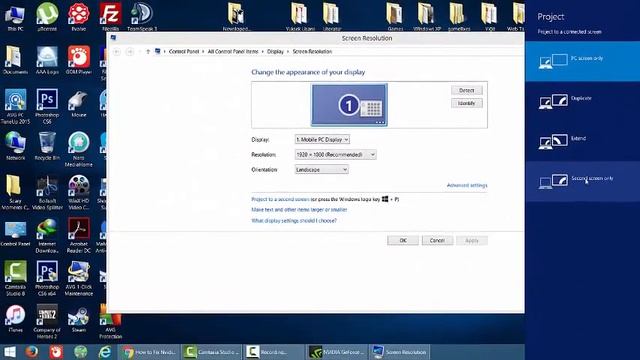Open iTunes desktop shortcut

(x=15, y=318)
